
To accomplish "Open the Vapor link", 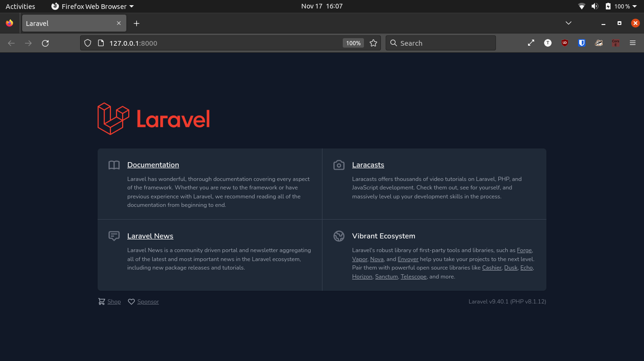I will tap(360, 259).
